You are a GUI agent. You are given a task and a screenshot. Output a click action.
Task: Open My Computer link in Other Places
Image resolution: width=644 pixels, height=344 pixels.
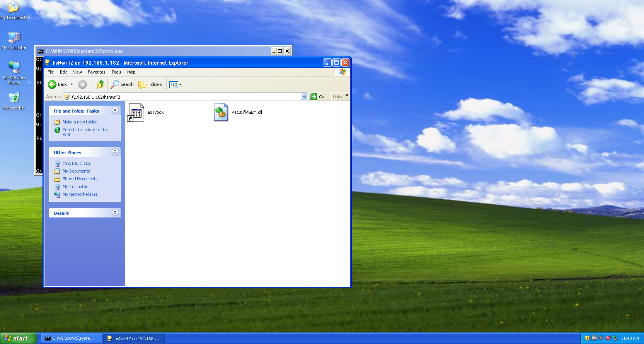[75, 187]
